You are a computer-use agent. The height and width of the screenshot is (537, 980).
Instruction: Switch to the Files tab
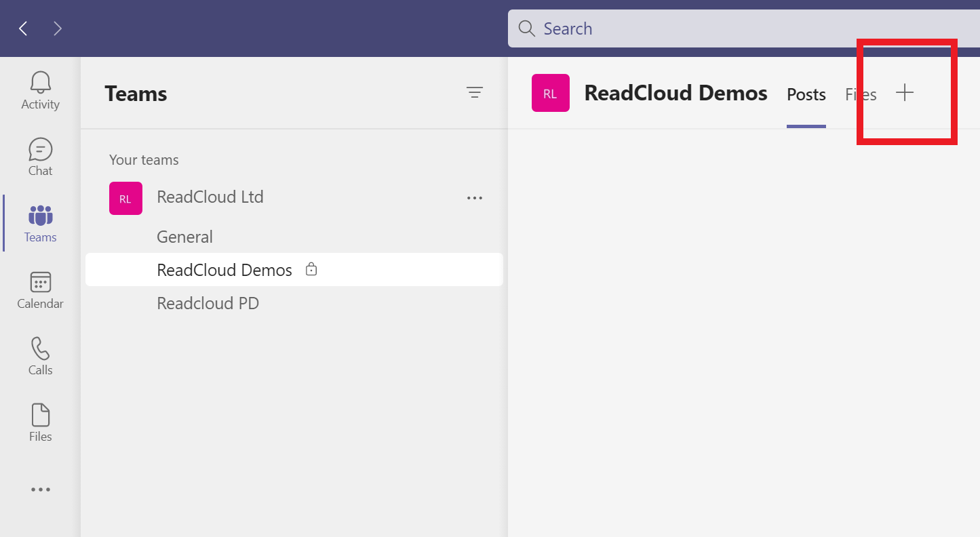860,94
